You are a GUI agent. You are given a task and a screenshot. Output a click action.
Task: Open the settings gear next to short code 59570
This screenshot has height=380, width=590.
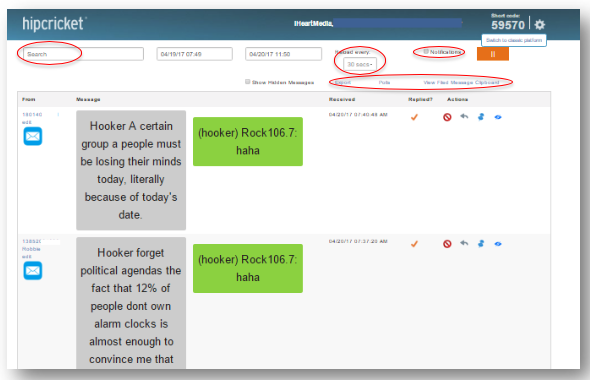coord(540,25)
